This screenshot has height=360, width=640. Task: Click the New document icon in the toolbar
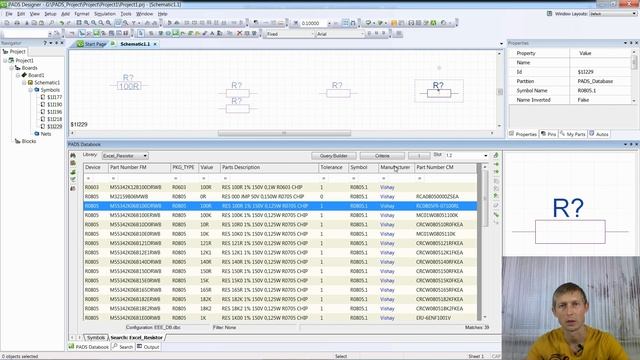[x=7, y=23]
